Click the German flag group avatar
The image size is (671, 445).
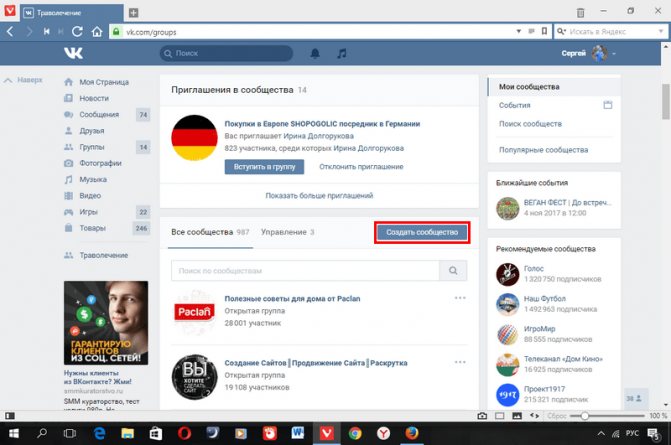click(x=194, y=138)
